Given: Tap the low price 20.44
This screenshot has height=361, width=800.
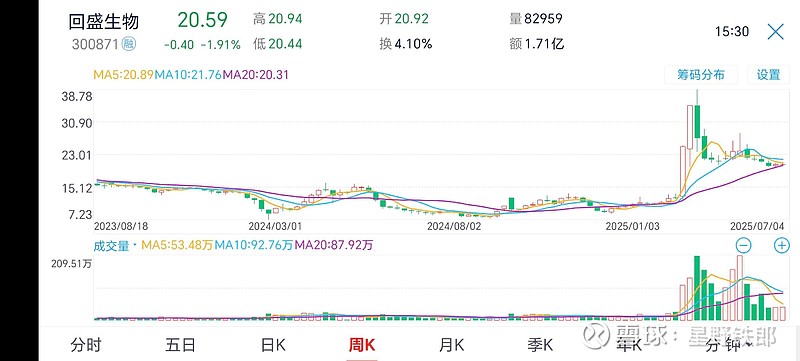Looking at the screenshot, I should coord(285,44).
